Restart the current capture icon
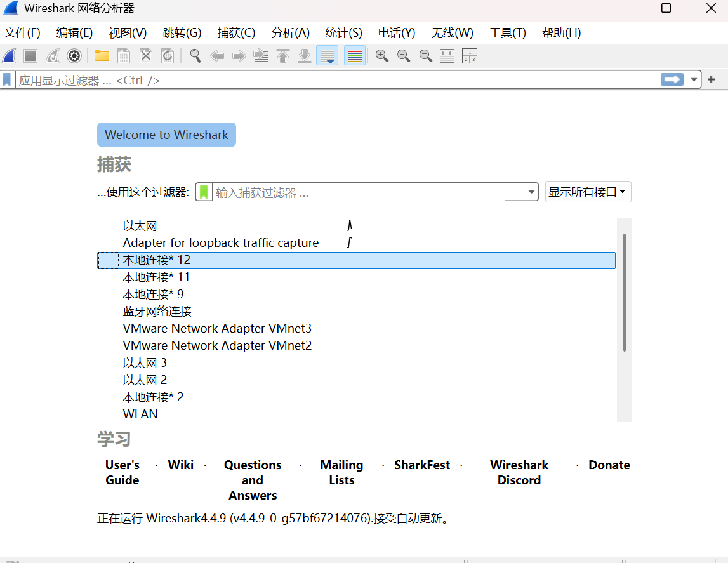This screenshot has height=563, width=728. [x=53, y=56]
